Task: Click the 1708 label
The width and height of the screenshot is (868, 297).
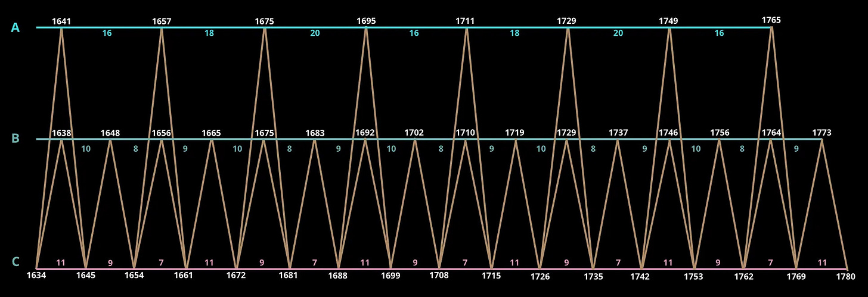Action: [x=439, y=276]
